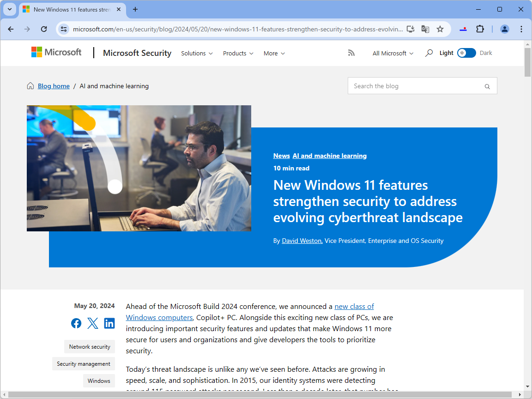This screenshot has height=399, width=532.
Task: Click the Microsoft logo
Action: pyautogui.click(x=56, y=52)
